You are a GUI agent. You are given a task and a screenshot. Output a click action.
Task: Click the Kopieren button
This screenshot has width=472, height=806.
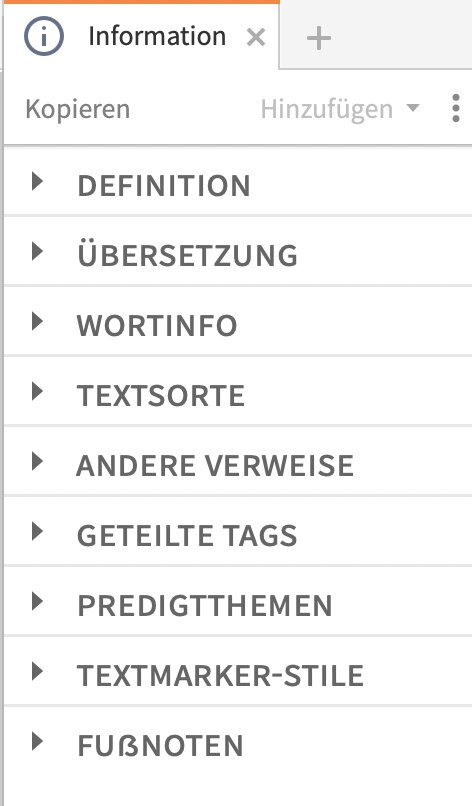(x=78, y=109)
